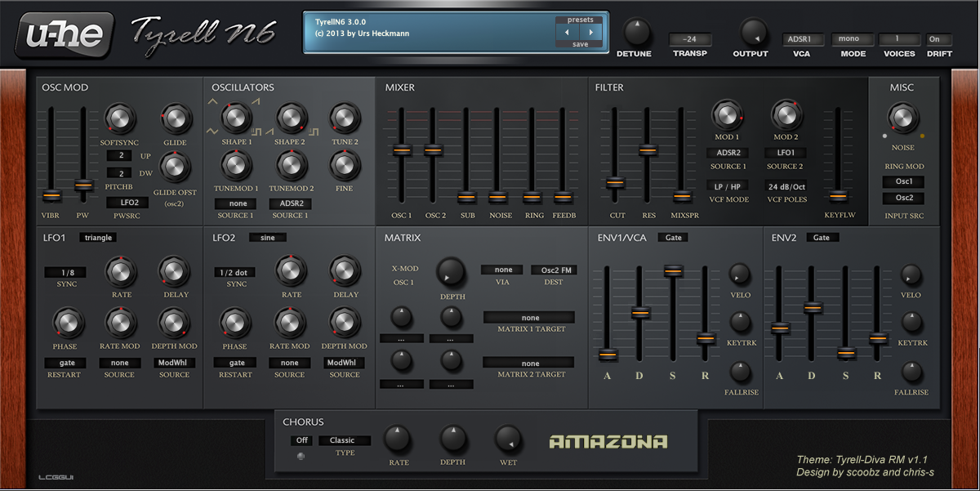Click the TUNE 2 knob
The width and height of the screenshot is (980, 491).
345,118
